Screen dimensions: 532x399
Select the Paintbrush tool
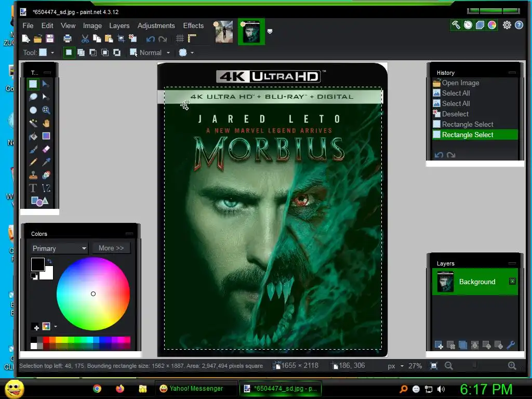click(33, 149)
